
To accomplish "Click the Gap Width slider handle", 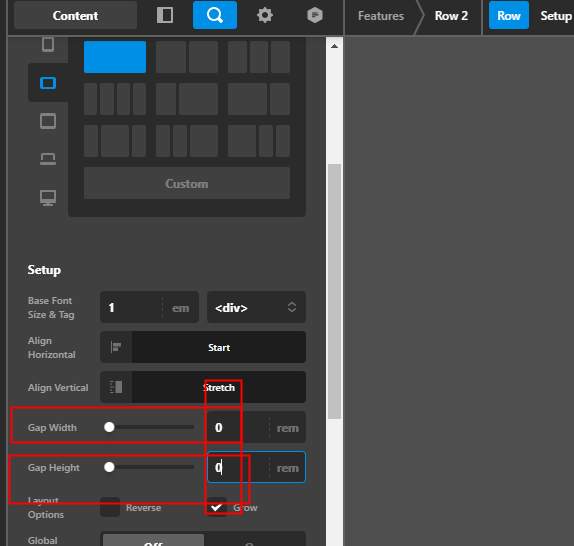I will point(109,427).
